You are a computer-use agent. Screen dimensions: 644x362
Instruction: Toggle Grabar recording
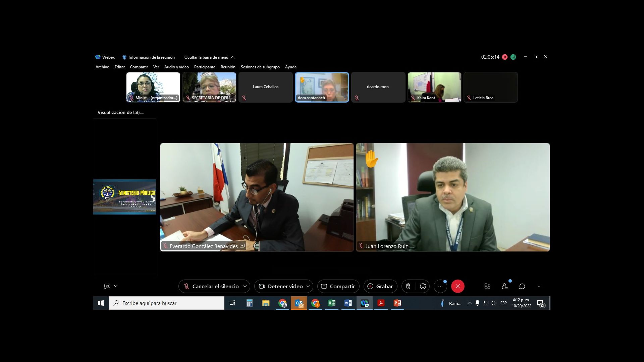tap(380, 286)
